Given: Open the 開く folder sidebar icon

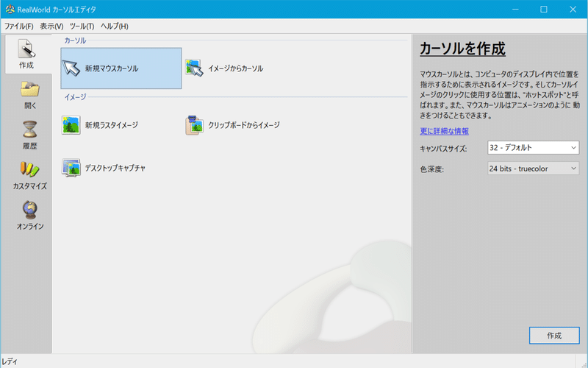Looking at the screenshot, I should [x=29, y=90].
